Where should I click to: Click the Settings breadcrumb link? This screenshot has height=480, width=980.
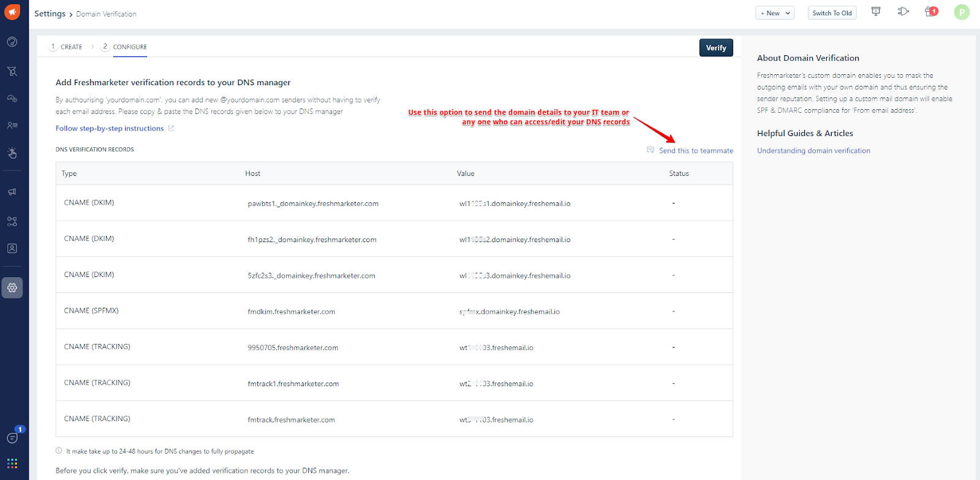click(50, 13)
